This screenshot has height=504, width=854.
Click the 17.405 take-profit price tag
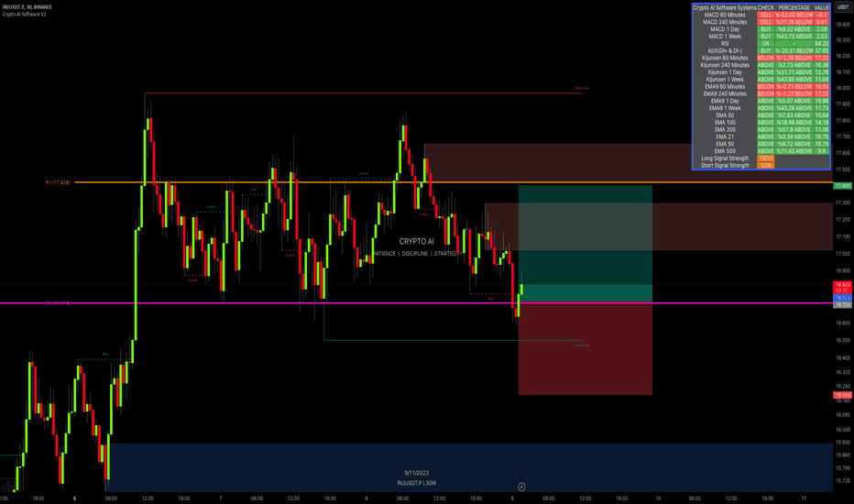(843, 186)
